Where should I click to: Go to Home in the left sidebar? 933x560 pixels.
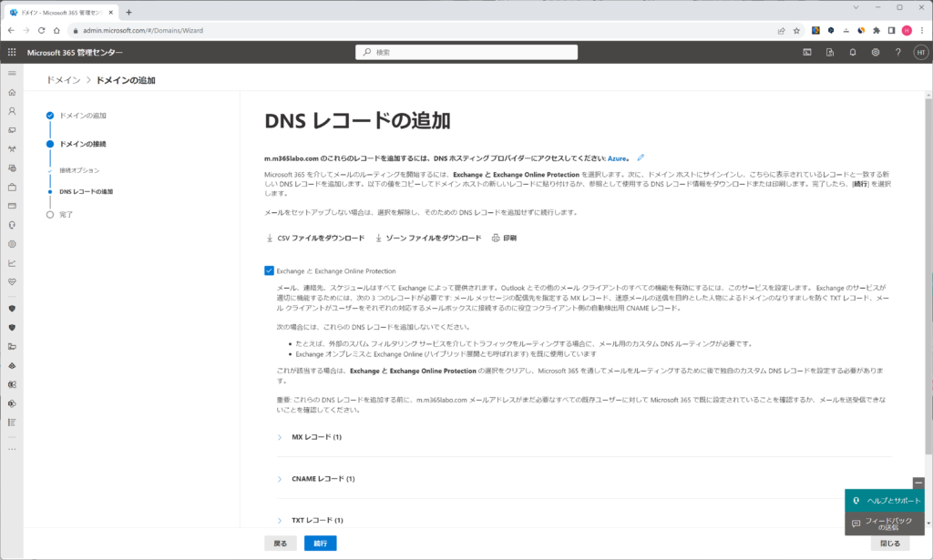point(12,92)
